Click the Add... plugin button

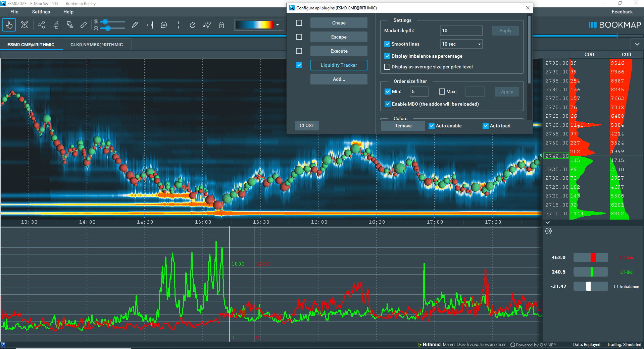tap(339, 79)
